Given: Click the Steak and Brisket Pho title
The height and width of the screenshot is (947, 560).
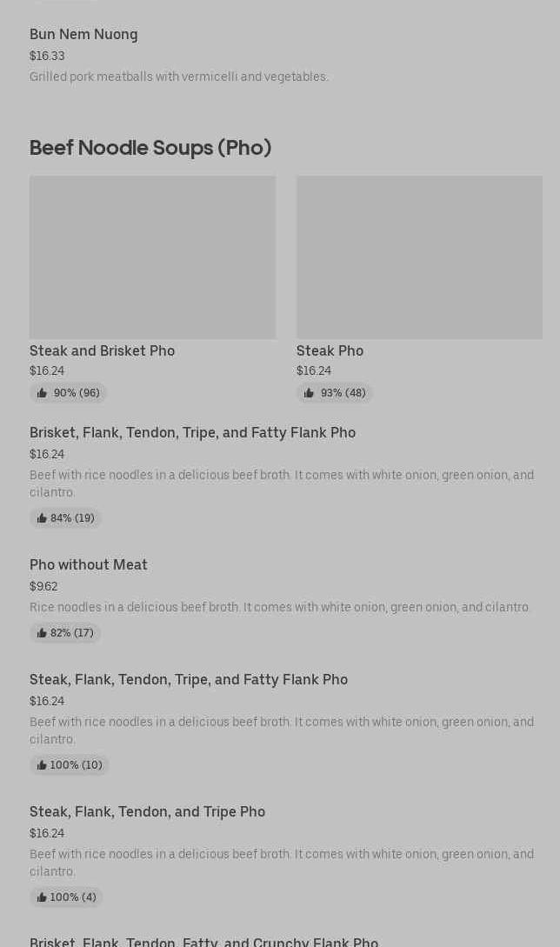Looking at the screenshot, I should pos(102,350).
